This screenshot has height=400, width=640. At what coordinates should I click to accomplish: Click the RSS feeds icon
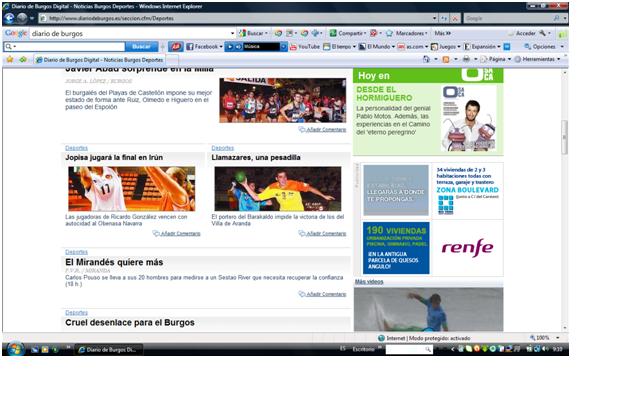446,59
